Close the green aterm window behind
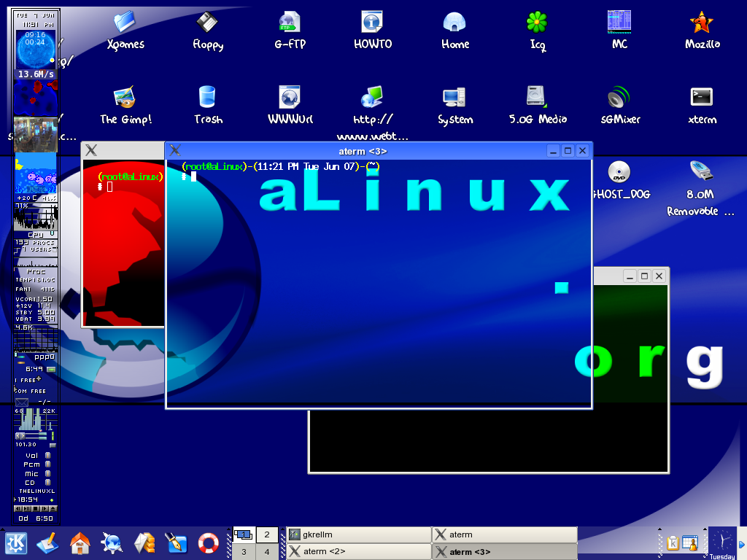Screen dimensions: 747x560 659,276
